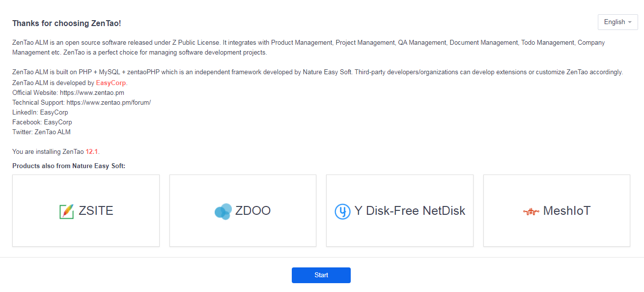
Task: Open the Y Disk-Free NetDisk product text
Action: click(410, 211)
